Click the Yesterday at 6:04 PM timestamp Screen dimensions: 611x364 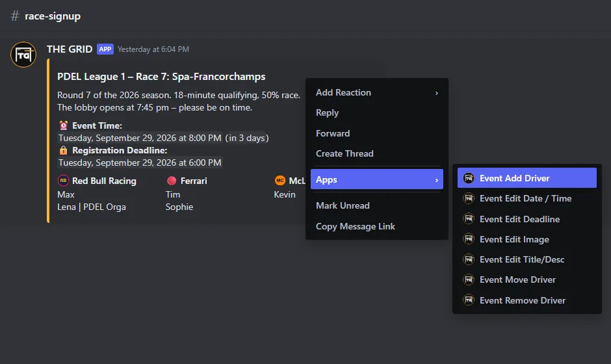click(x=153, y=49)
